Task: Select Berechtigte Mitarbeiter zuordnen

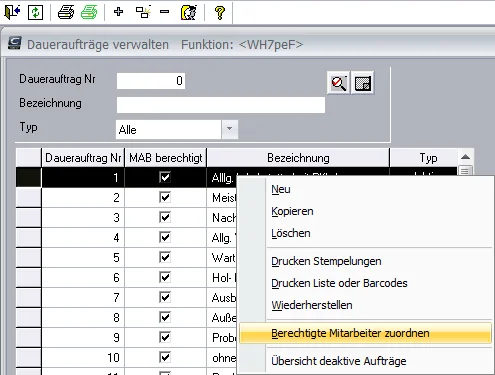Action: pos(365,333)
